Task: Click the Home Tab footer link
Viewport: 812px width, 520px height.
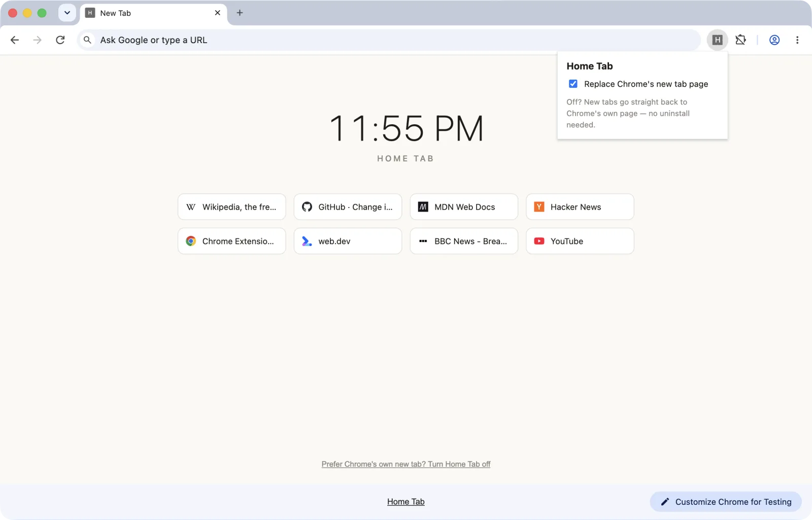Action: (x=406, y=502)
